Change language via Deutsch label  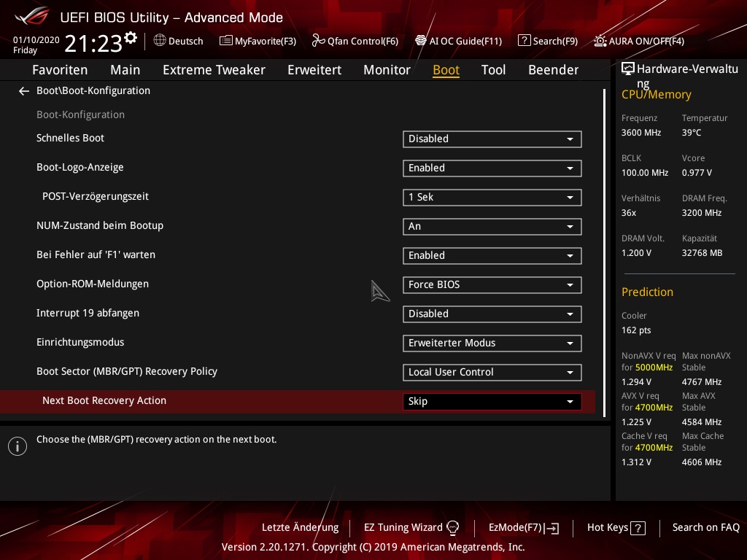point(186,42)
